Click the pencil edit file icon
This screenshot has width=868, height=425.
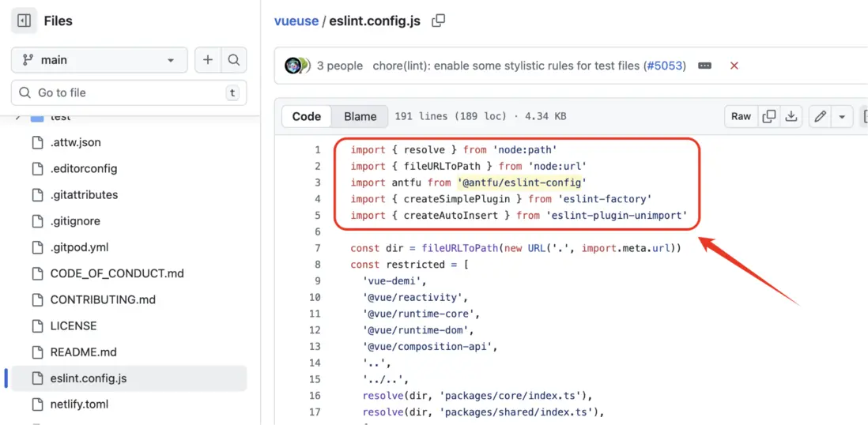(x=821, y=116)
